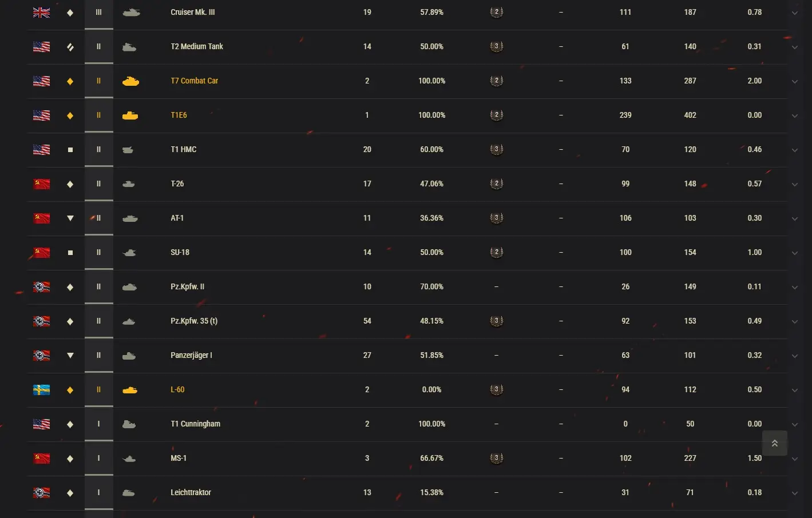Screen dimensions: 812x518
Task: Click the mastery badge in the MS-1 row
Action: [x=496, y=459]
